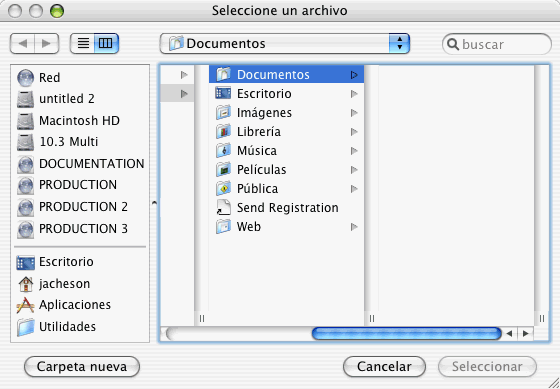Open the Documentos location popup menu
This screenshot has height=389, width=560.
(285, 44)
